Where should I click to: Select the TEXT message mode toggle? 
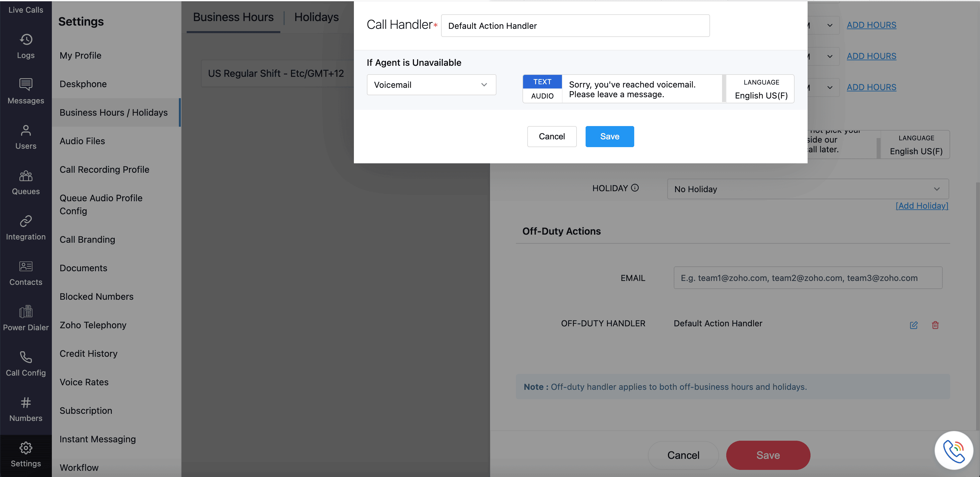pyautogui.click(x=542, y=82)
